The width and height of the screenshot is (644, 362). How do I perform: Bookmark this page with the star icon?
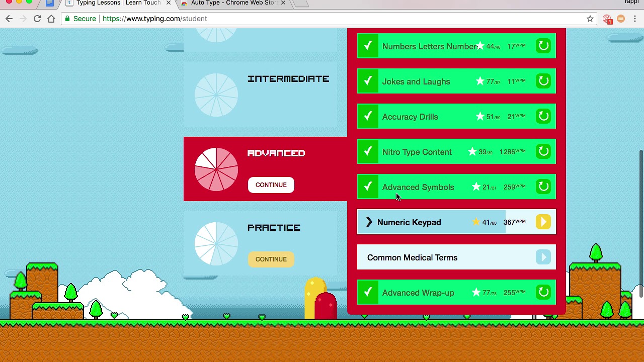tap(590, 19)
